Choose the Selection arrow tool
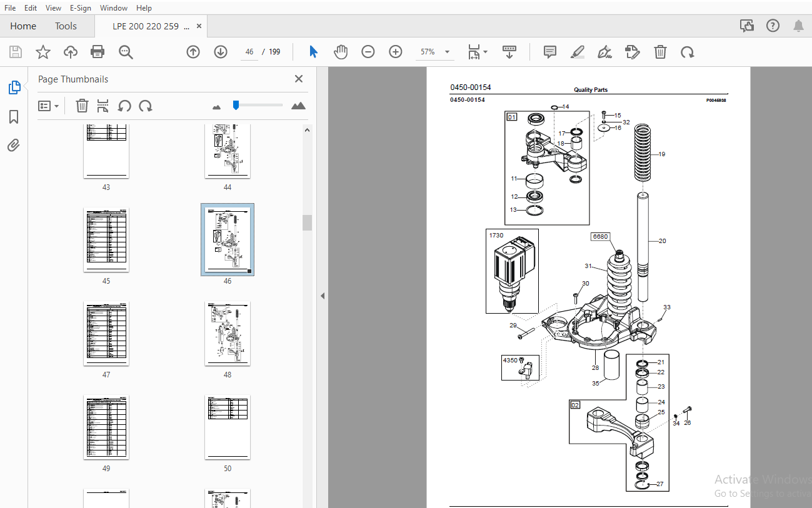The image size is (812, 508). (313, 52)
